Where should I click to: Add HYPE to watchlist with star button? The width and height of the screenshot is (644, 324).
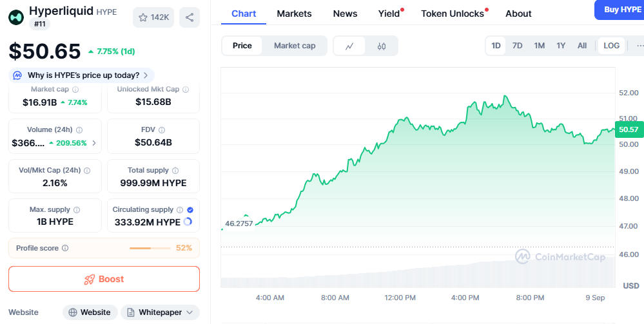click(x=153, y=17)
